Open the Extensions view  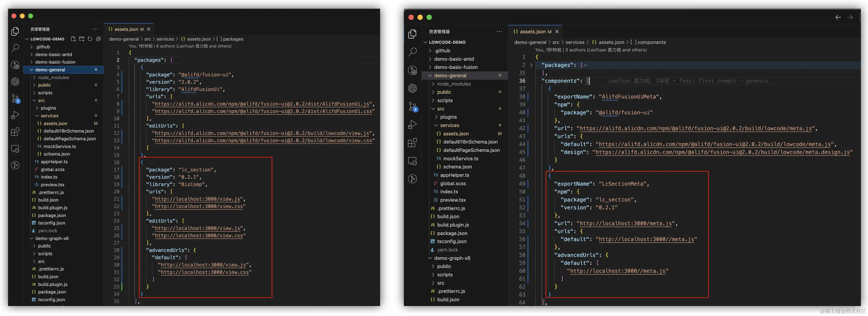(15, 132)
